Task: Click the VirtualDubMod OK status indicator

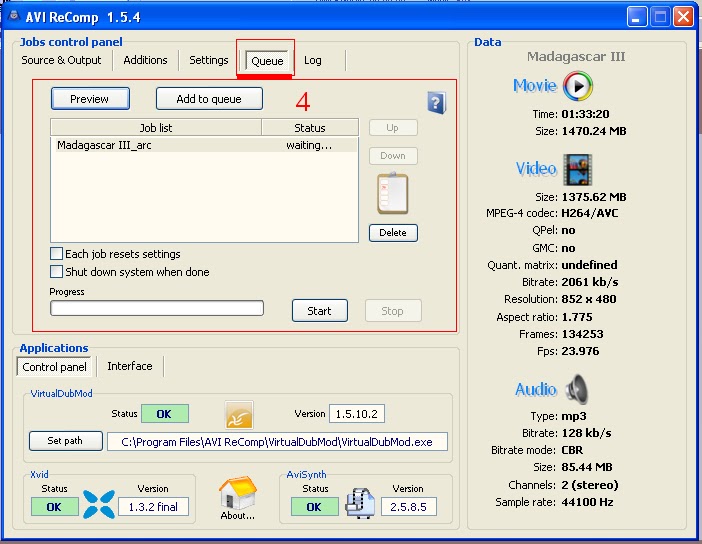Action: click(165, 414)
